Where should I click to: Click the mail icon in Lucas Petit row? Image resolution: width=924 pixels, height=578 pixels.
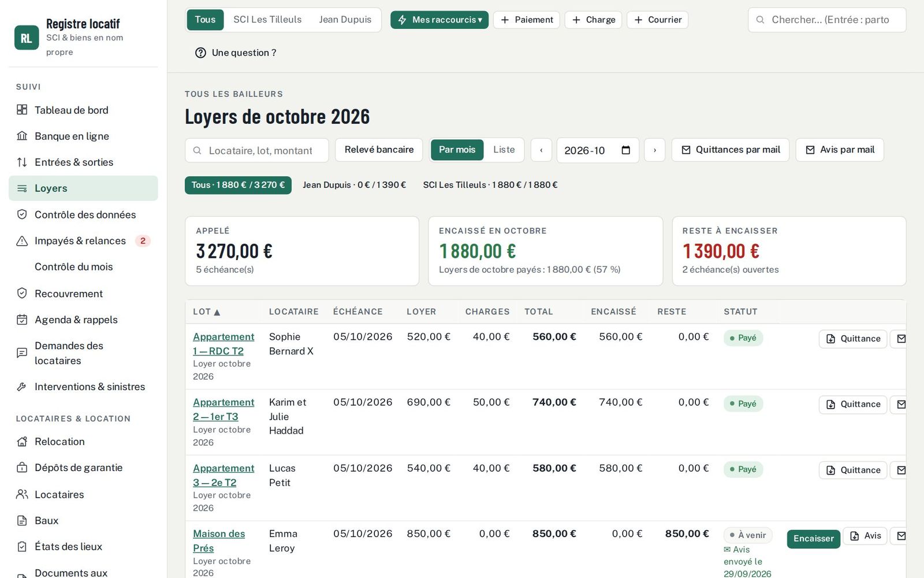click(900, 470)
